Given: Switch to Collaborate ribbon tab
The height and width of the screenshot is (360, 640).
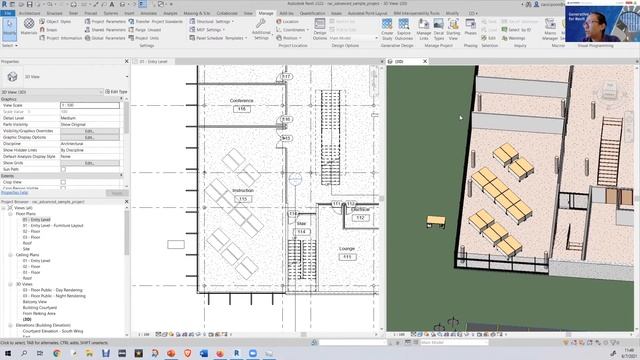Looking at the screenshot, I should (x=227, y=13).
